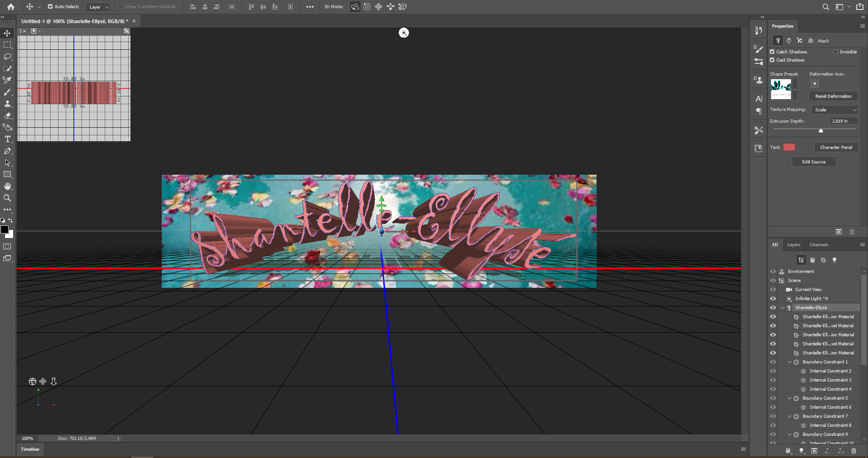Viewport: 868px width, 458px height.
Task: Switch to the Layers tab
Action: point(793,245)
